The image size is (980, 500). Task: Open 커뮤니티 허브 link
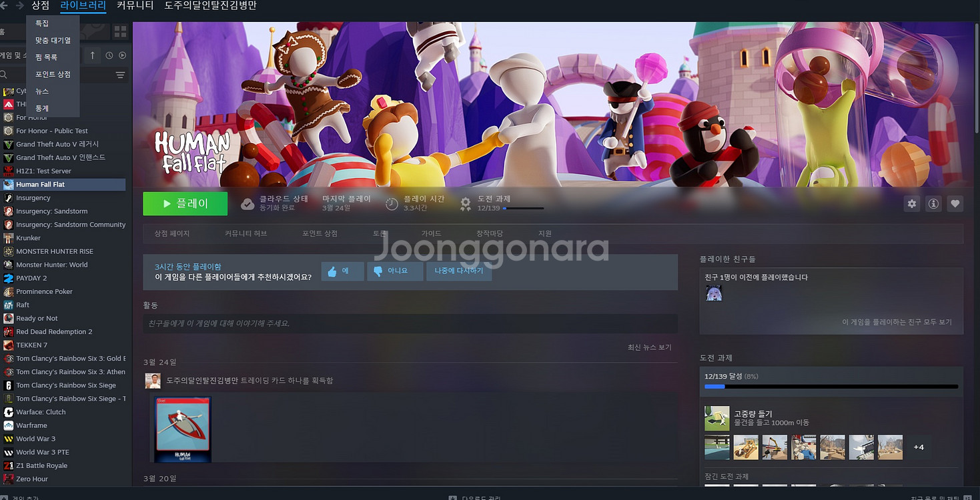point(246,233)
